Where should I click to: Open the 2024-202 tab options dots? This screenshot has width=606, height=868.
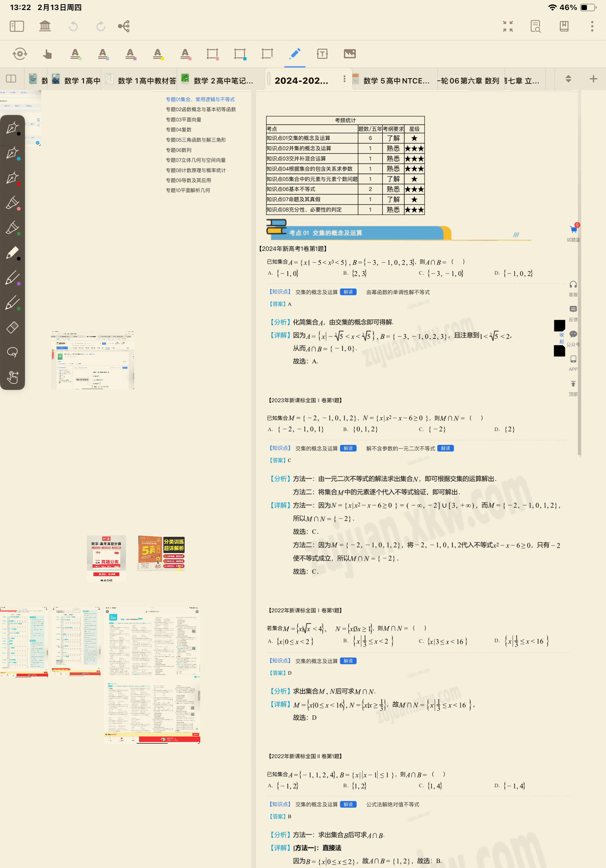pyautogui.click(x=344, y=79)
